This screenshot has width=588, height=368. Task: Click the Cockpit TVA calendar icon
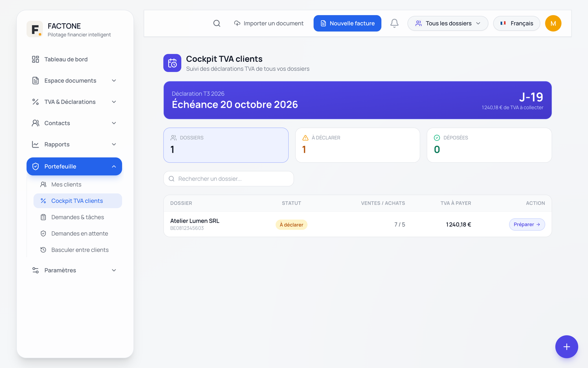point(172,63)
